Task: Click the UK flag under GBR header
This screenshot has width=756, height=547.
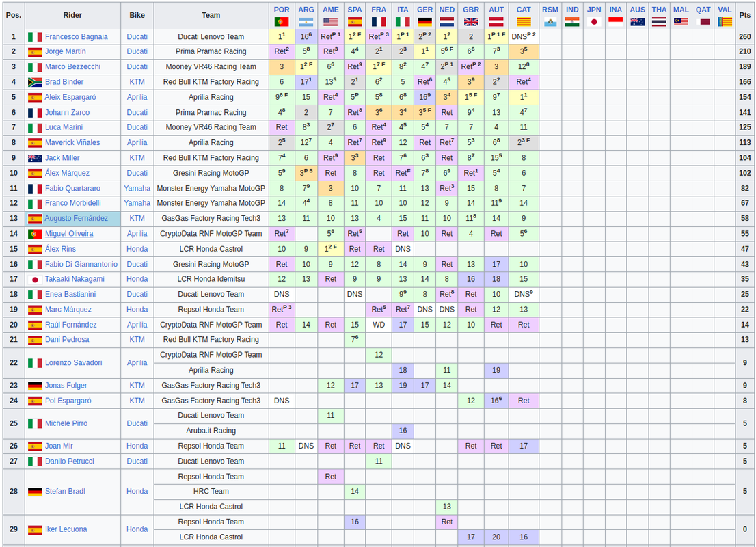Action: click(x=471, y=22)
